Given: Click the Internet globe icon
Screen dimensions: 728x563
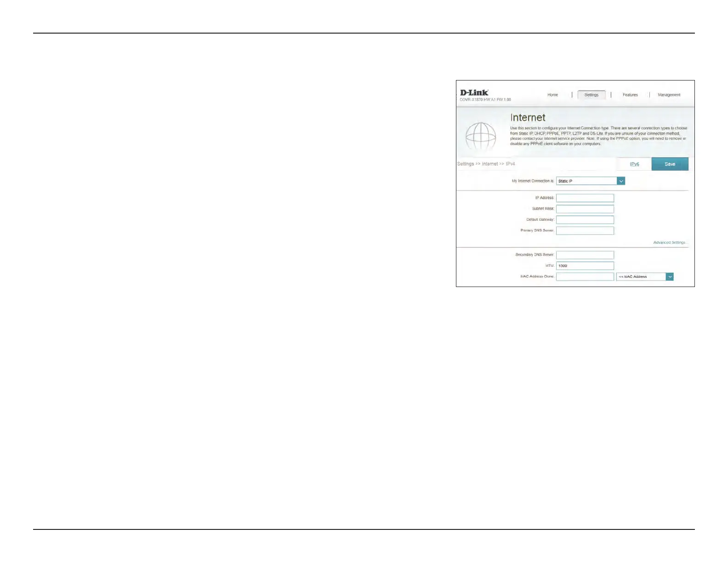Looking at the screenshot, I should (480, 137).
